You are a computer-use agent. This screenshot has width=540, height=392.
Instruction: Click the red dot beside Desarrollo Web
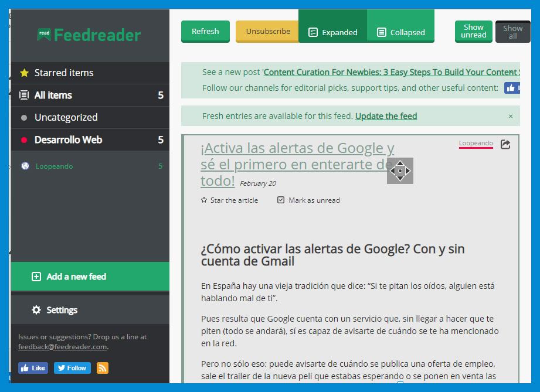coord(24,139)
